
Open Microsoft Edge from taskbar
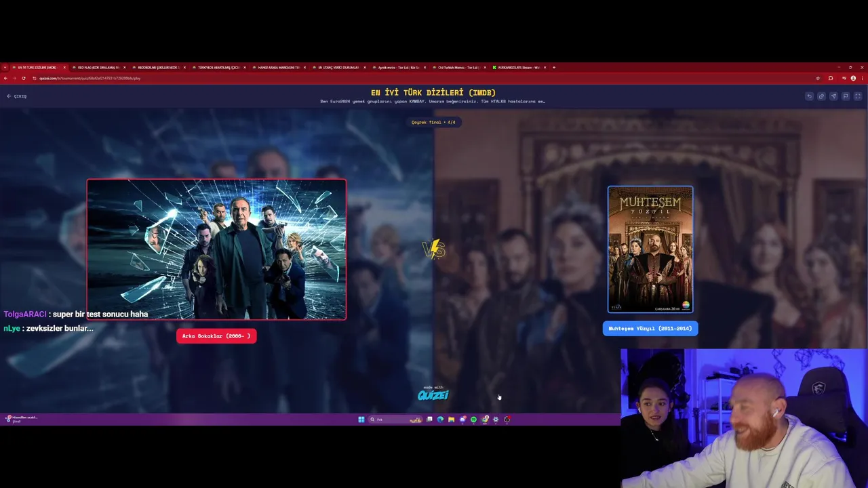(x=440, y=420)
